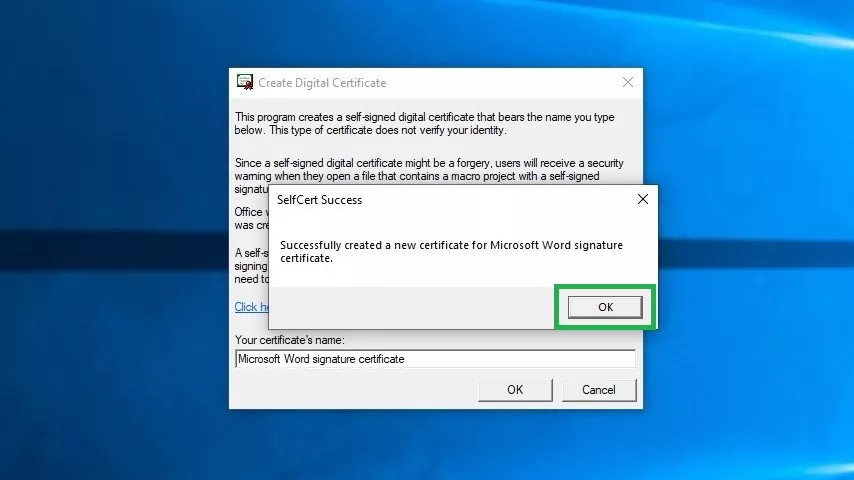Close the Create Digital Certificate window

click(627, 82)
